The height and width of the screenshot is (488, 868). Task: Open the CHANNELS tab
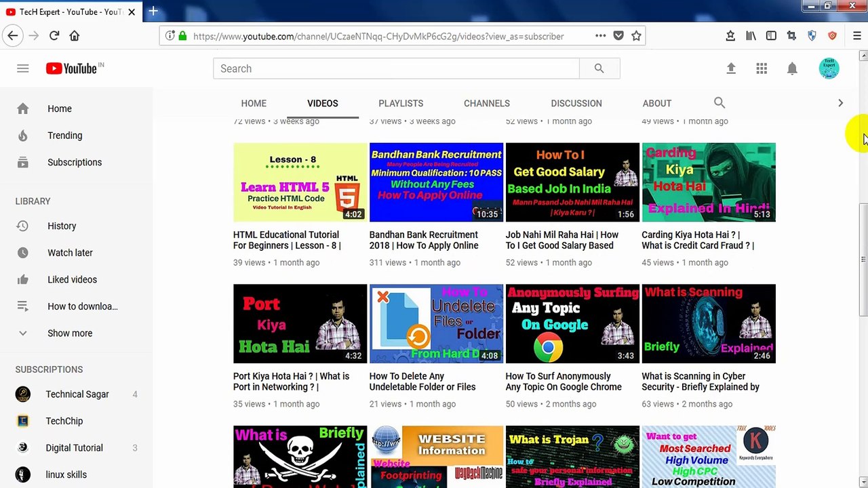(487, 103)
